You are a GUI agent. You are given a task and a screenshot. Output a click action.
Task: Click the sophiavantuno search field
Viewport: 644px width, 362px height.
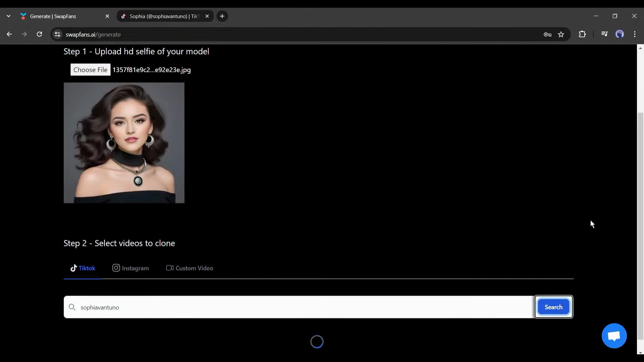299,307
